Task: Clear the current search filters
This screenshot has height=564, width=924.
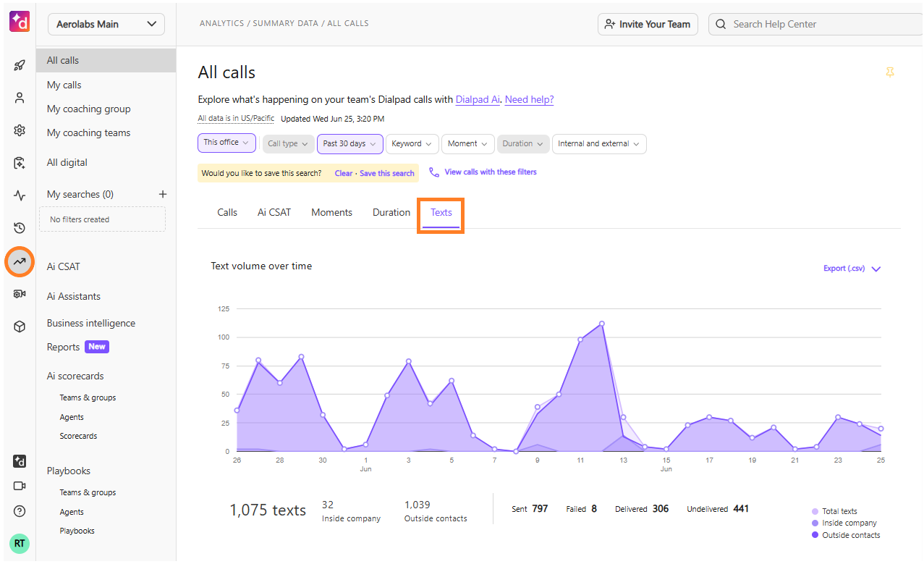Action: (x=344, y=173)
